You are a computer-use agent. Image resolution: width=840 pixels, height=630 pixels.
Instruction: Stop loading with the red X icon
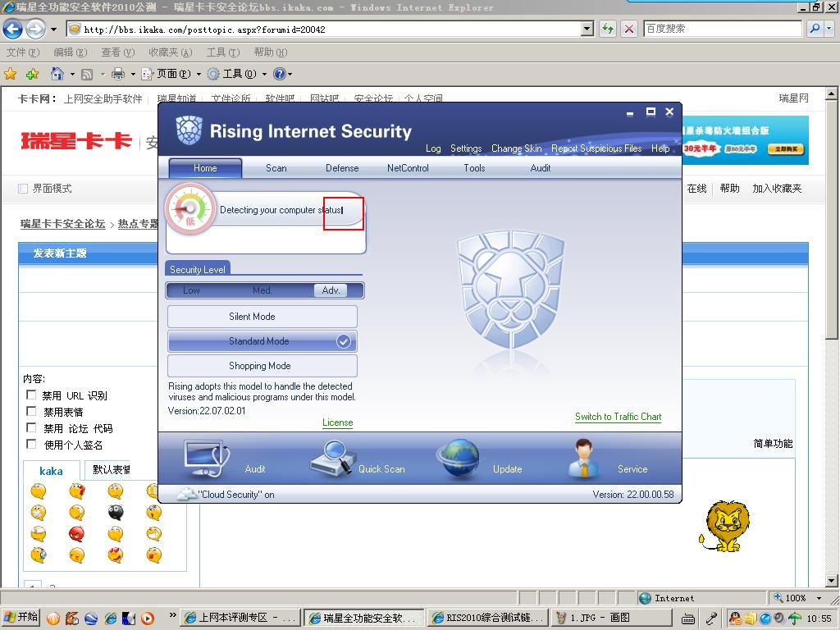629,29
